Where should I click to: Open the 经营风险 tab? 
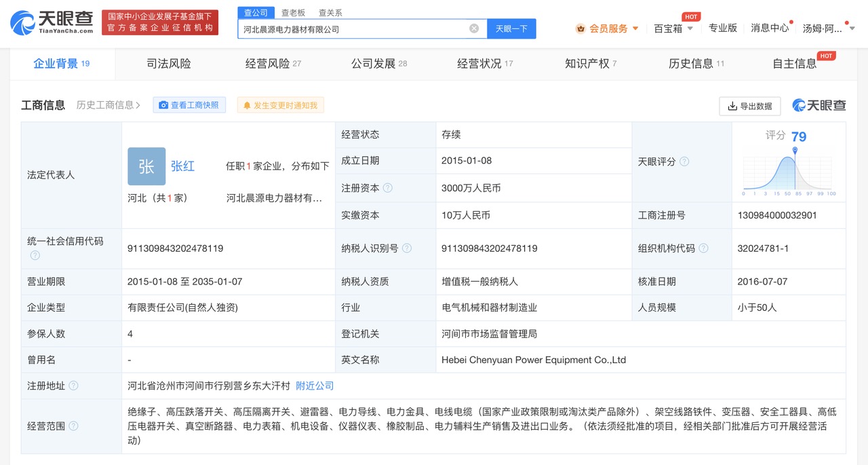tap(273, 64)
